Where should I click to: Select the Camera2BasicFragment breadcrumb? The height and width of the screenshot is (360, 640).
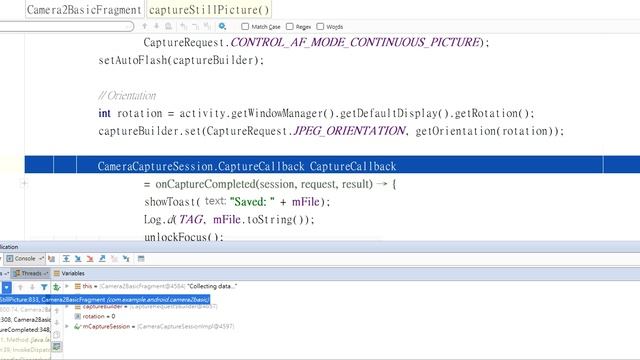[84, 9]
